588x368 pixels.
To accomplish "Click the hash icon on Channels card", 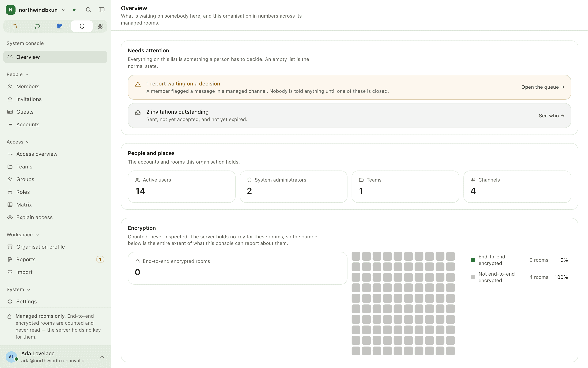I will [473, 180].
